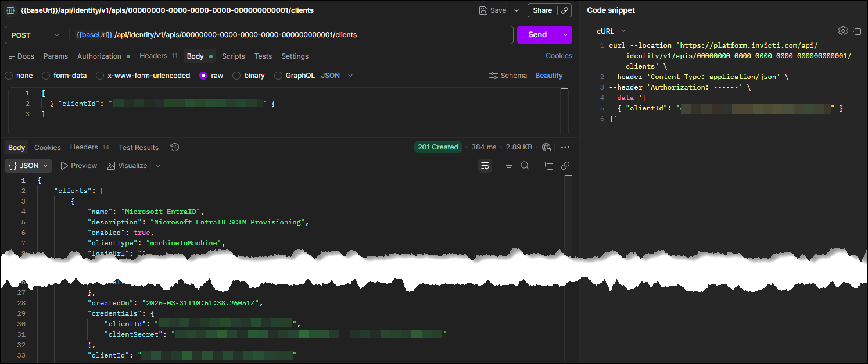Expand the cURL language dropdown

(611, 31)
